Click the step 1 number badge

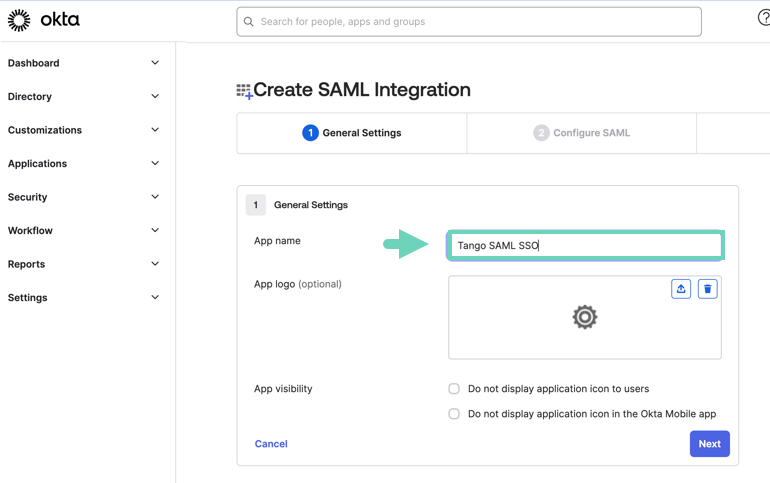pyautogui.click(x=310, y=133)
